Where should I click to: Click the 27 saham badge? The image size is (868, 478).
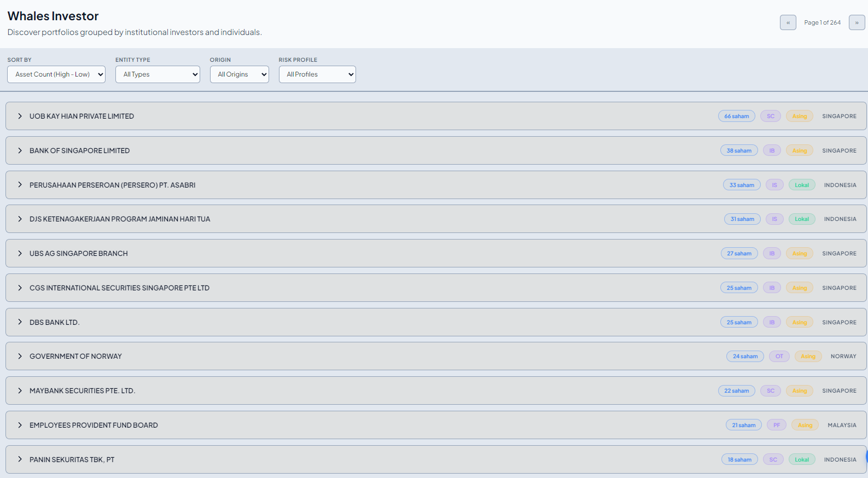coord(739,253)
